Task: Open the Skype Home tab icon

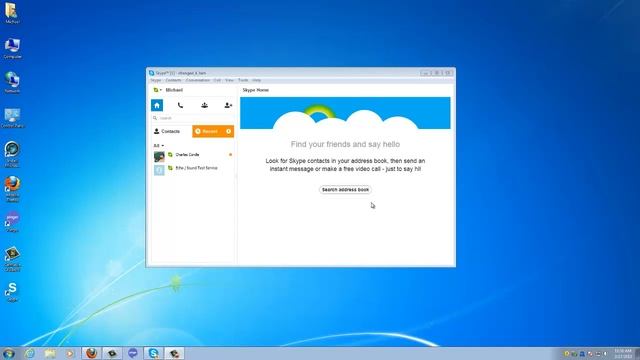Action: (x=157, y=105)
